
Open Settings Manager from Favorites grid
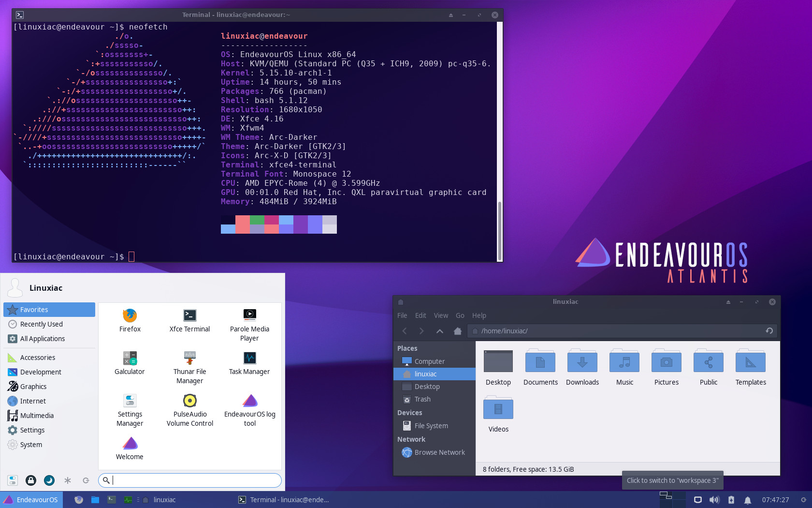[130, 410]
